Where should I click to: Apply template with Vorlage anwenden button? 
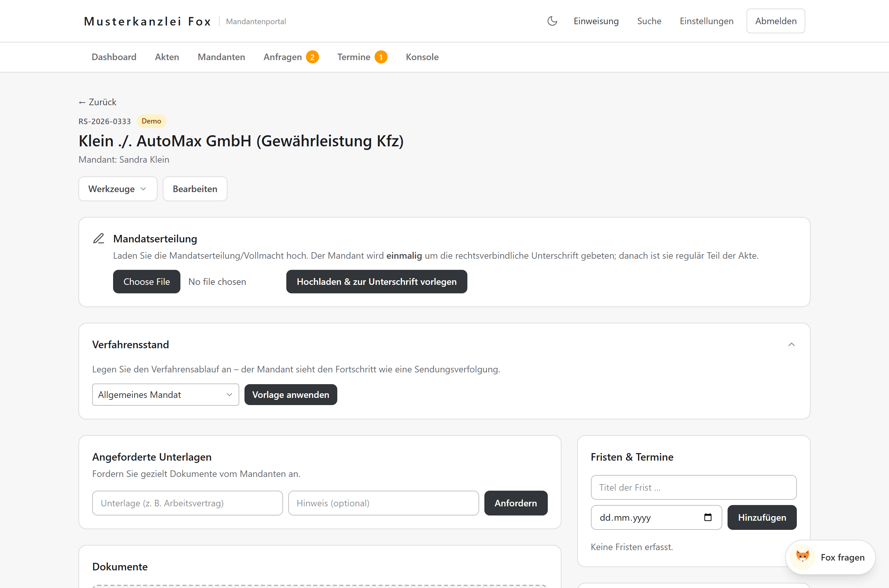[x=291, y=395]
